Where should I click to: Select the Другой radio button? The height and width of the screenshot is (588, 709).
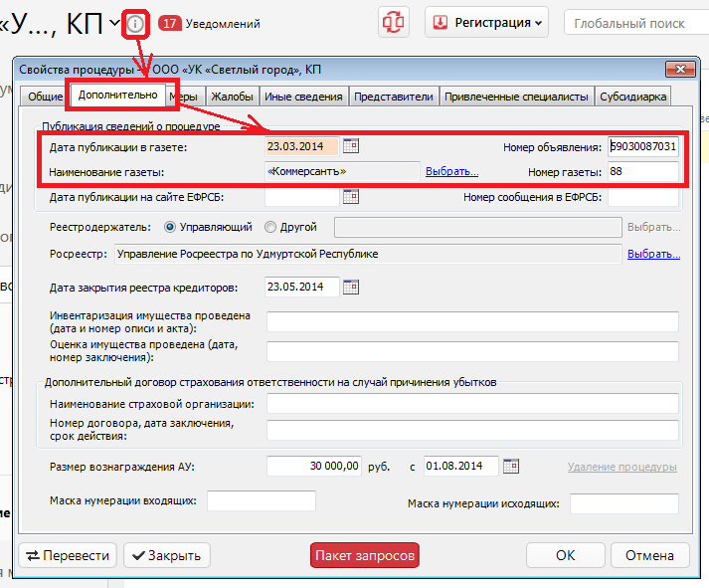coord(271,227)
